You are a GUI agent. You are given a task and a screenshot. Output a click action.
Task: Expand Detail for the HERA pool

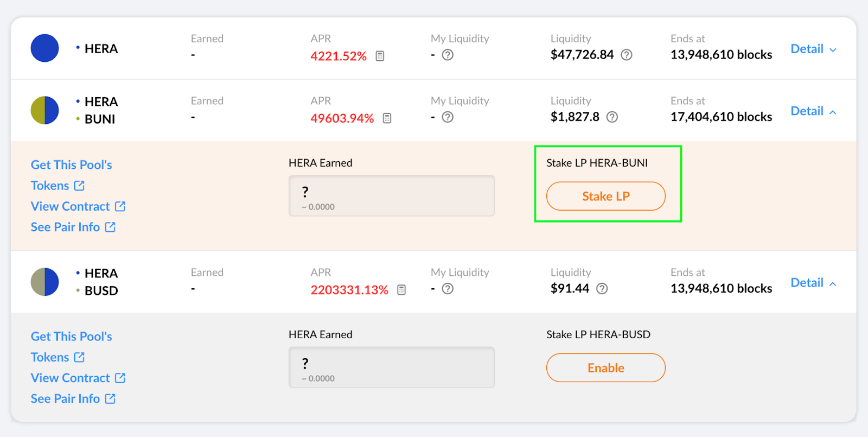point(813,49)
